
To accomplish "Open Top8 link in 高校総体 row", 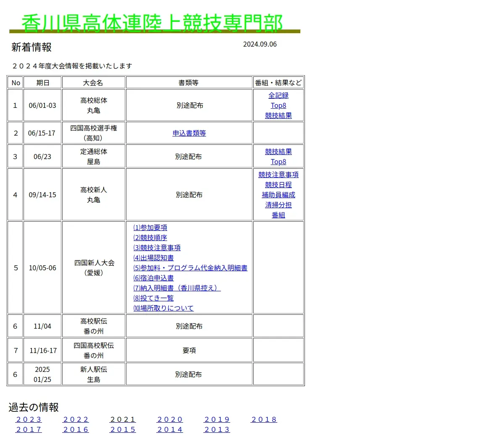I will 278,105.
